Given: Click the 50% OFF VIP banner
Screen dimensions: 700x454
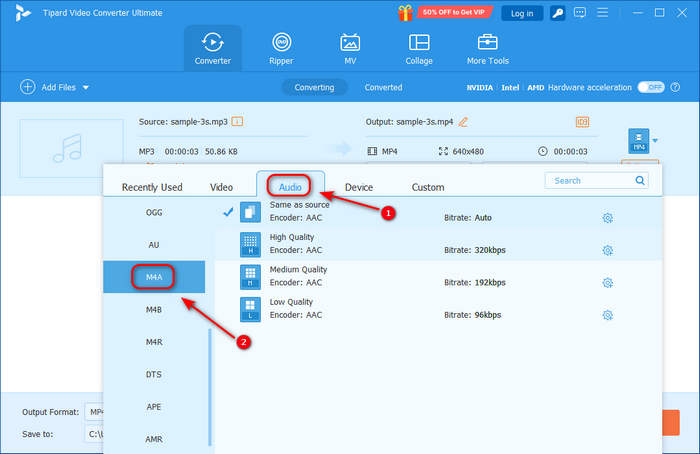Looking at the screenshot, I should tap(454, 12).
